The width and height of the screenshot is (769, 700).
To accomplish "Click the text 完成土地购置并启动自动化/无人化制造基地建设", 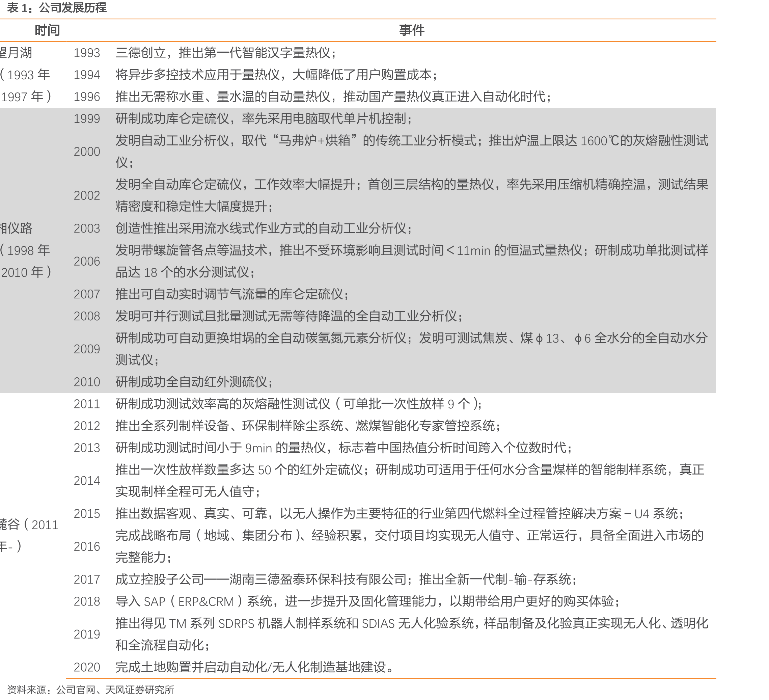I will (x=251, y=667).
